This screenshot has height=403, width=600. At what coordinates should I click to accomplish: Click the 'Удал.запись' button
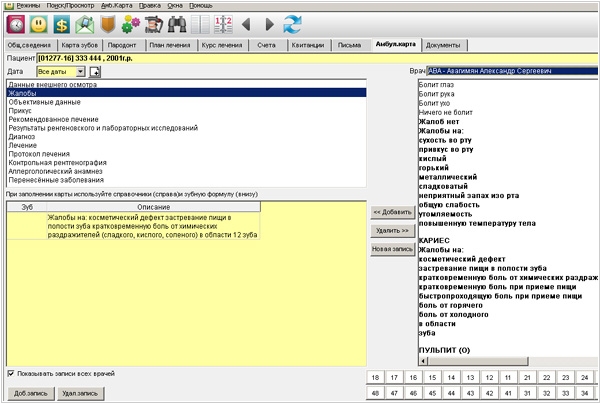pyautogui.click(x=80, y=393)
